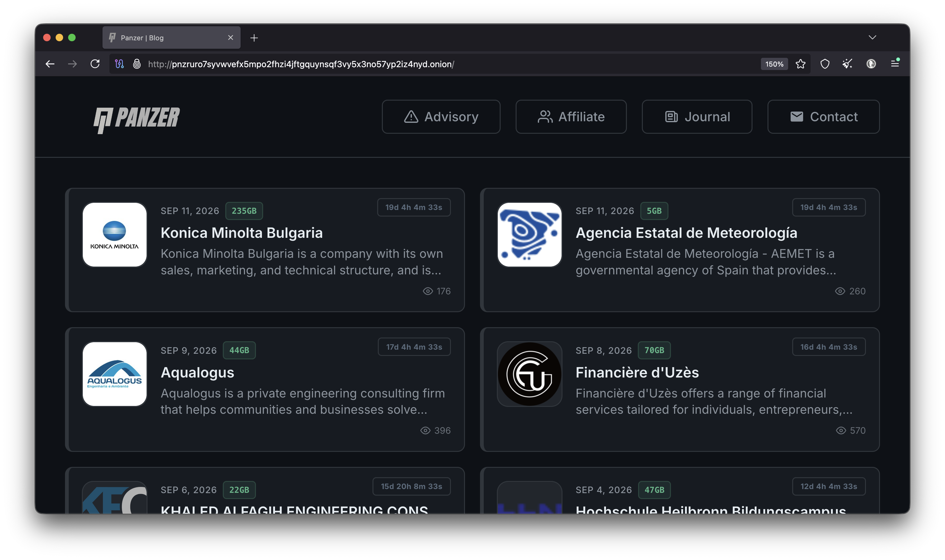Click the Aqualogus logo thumbnail
Image resolution: width=945 pixels, height=560 pixels.
[x=115, y=374]
